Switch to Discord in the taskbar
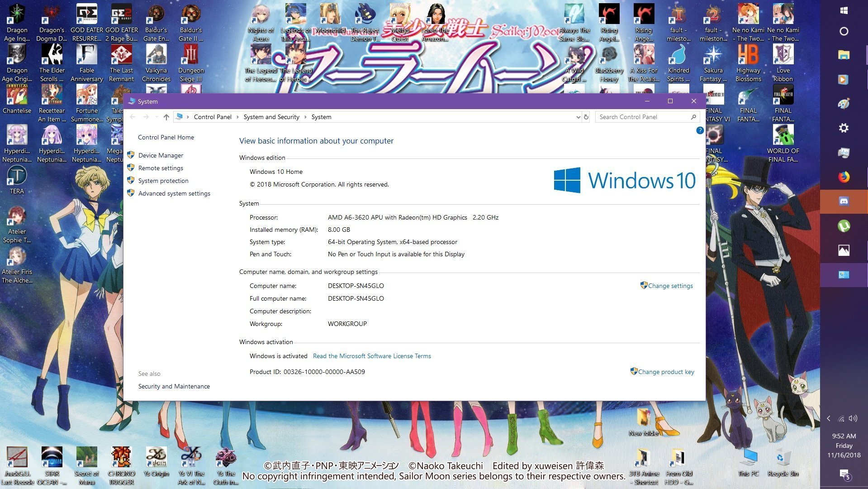This screenshot has height=489, width=868. pos(844,201)
